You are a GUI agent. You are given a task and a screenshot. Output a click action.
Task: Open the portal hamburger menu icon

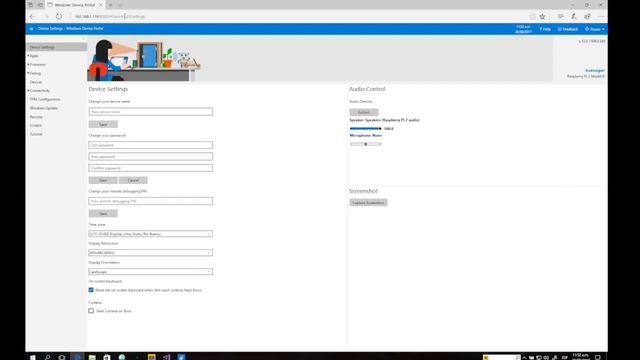point(31,29)
